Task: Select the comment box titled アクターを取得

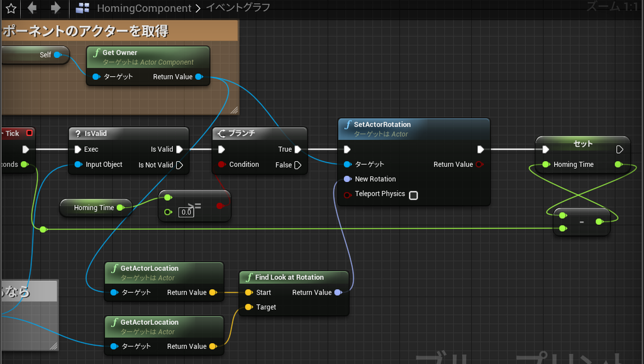Action: tap(119, 31)
